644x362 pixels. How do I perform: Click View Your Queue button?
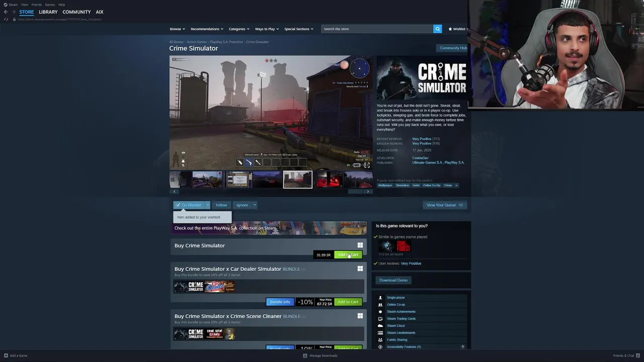445,205
